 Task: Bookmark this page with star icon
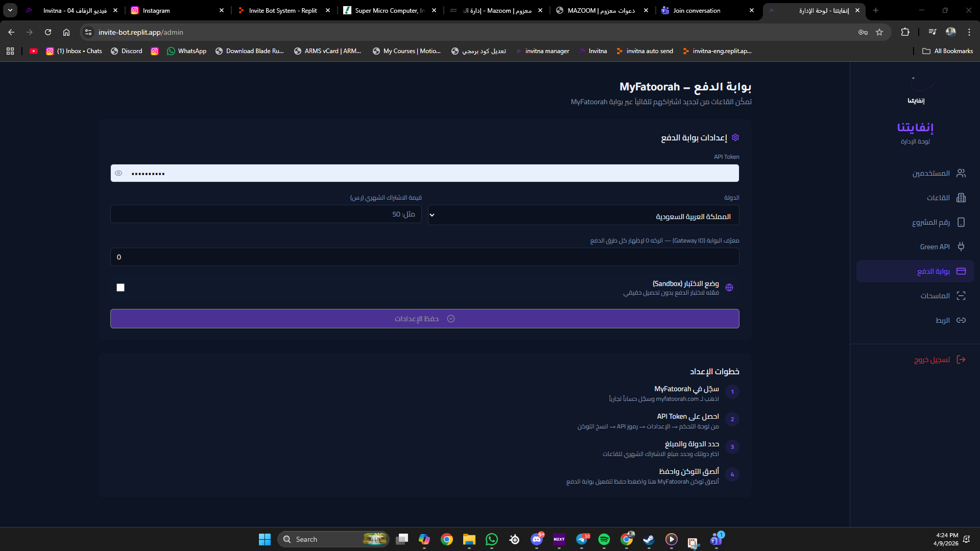(x=879, y=32)
